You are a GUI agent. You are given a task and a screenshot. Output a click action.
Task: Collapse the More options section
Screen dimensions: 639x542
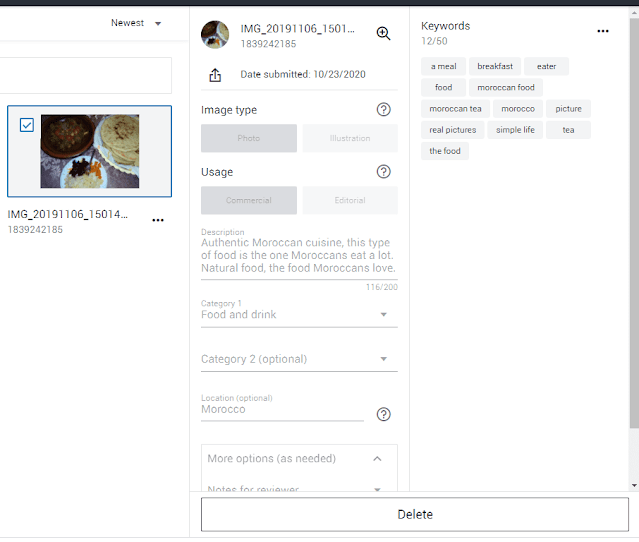(x=377, y=459)
